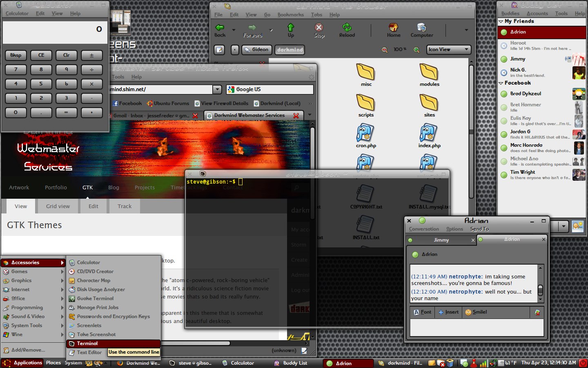Click the chat message input box
Viewport: 588px width, 368px height.
coord(477,328)
